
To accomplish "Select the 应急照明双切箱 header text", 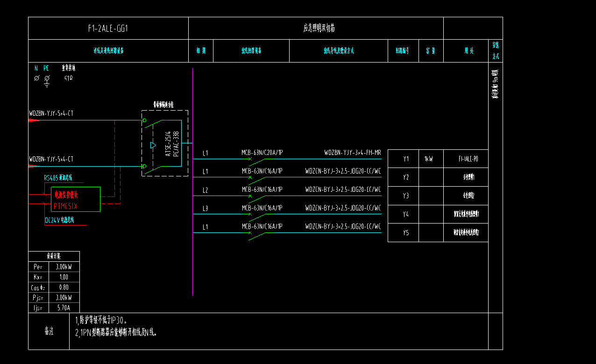I will tap(319, 28).
